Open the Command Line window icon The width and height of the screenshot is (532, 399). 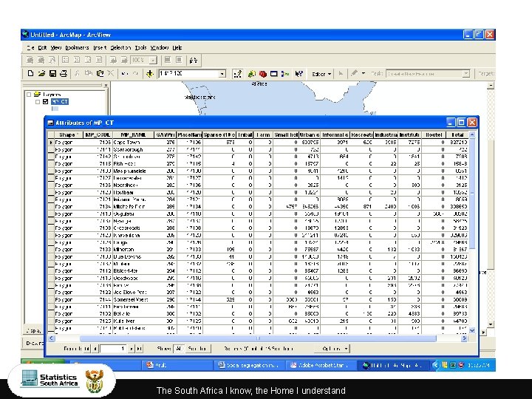(274, 74)
